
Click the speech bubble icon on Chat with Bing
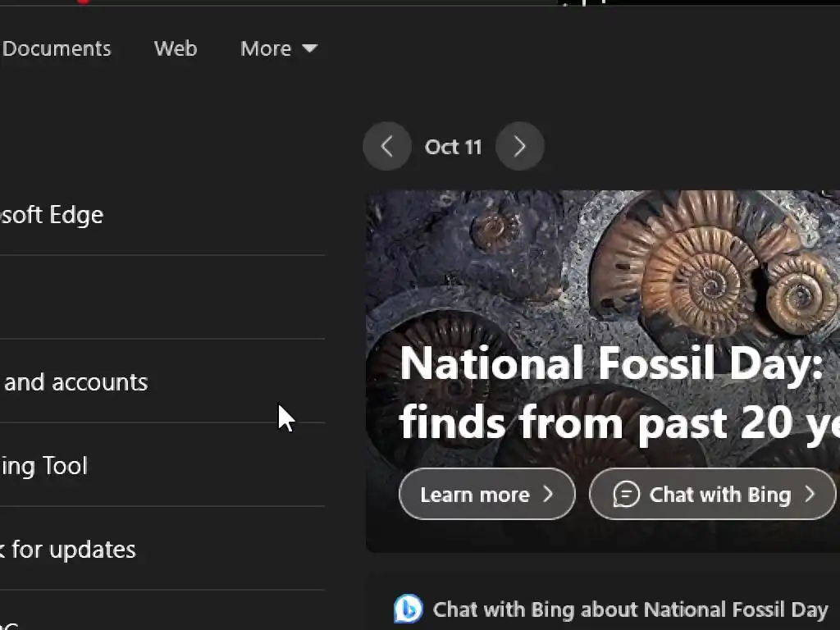[626, 495]
